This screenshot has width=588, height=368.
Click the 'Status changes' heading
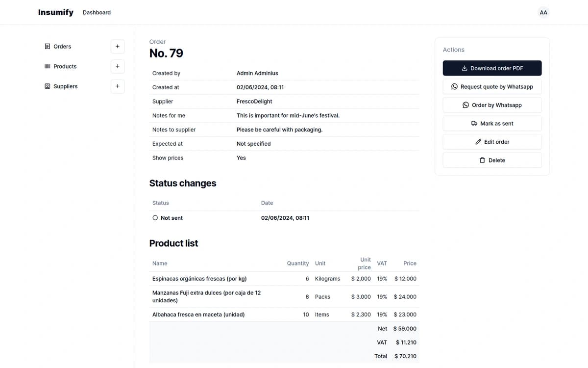coord(183,184)
